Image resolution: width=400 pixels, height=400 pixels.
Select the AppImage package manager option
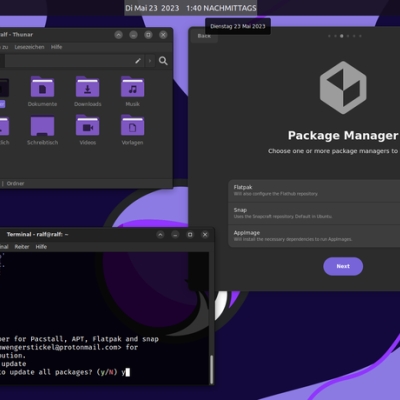314,236
